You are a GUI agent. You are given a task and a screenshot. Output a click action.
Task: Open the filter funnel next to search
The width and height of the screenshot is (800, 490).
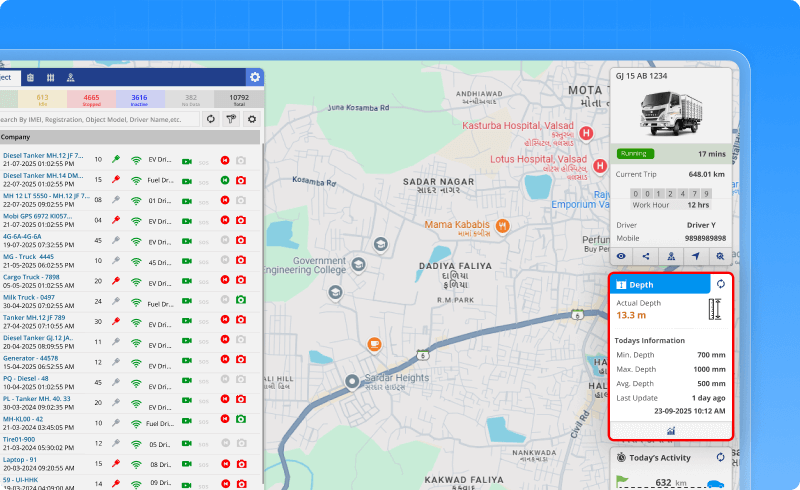pyautogui.click(x=231, y=118)
